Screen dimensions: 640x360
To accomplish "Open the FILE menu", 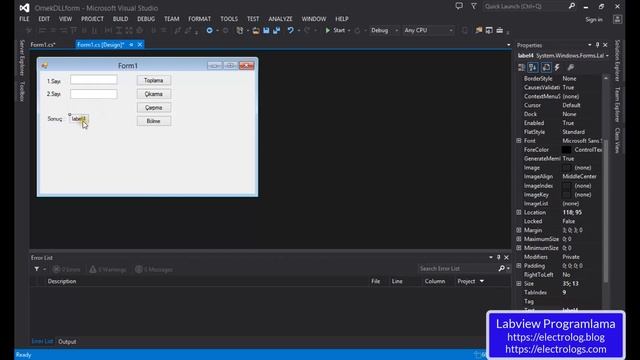I will click(24, 19).
